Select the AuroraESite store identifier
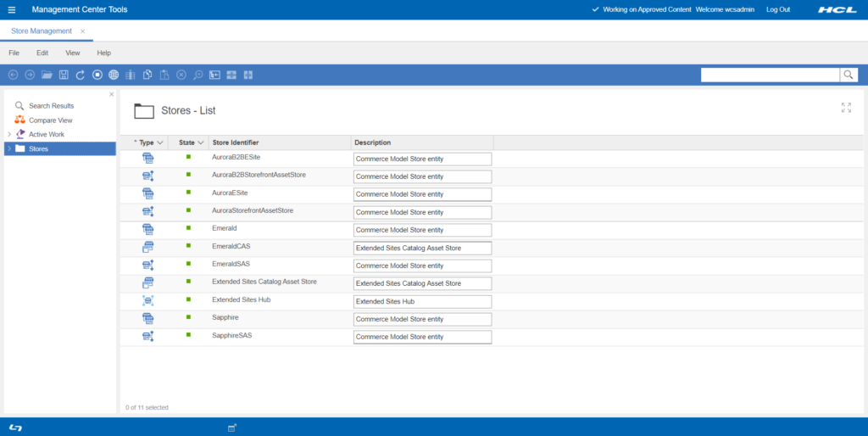Screen dimensions: 868x436 [x=230, y=193]
